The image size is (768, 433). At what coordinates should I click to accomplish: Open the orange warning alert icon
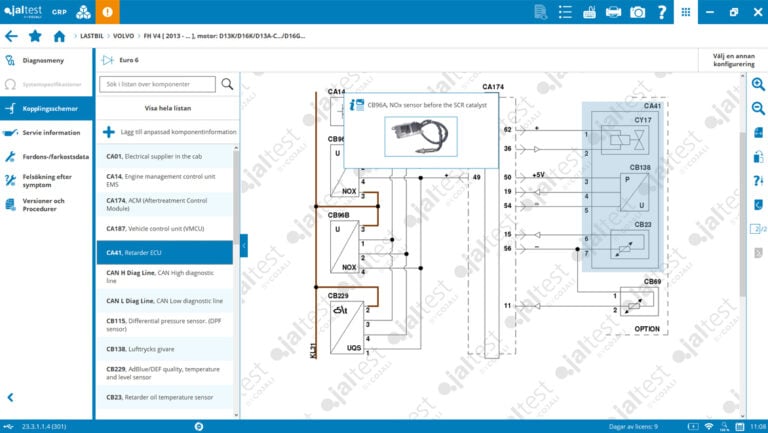pos(108,12)
